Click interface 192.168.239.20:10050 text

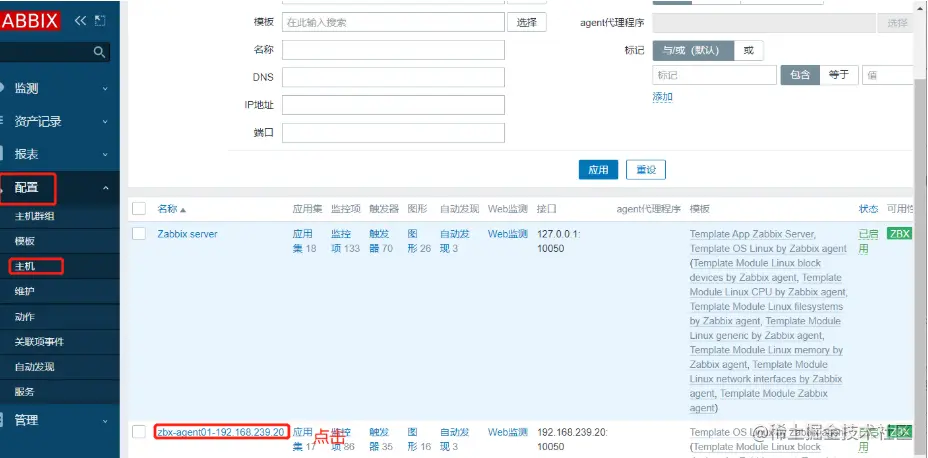coord(572,439)
